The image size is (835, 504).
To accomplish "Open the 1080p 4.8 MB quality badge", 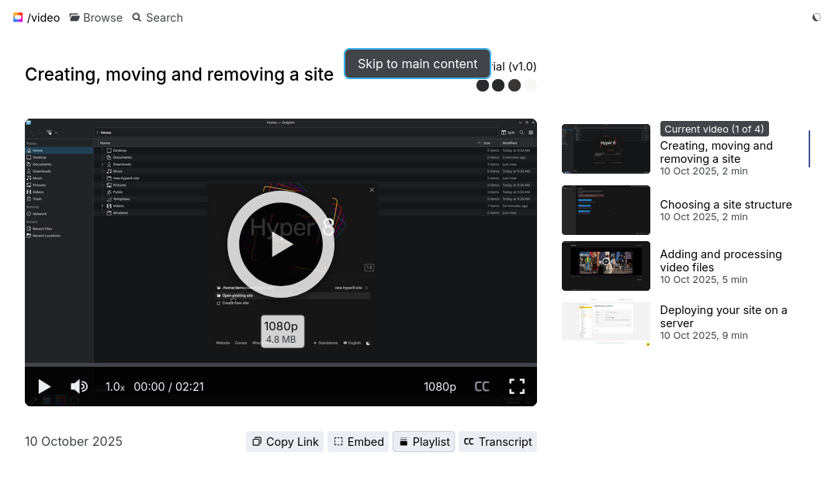I will [282, 330].
